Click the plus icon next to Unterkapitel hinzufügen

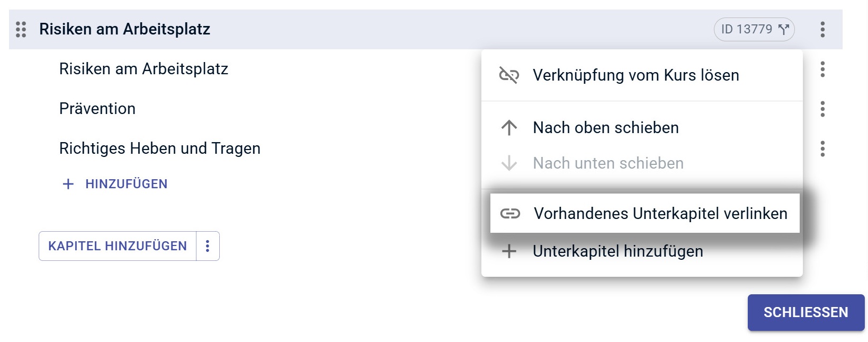click(509, 251)
